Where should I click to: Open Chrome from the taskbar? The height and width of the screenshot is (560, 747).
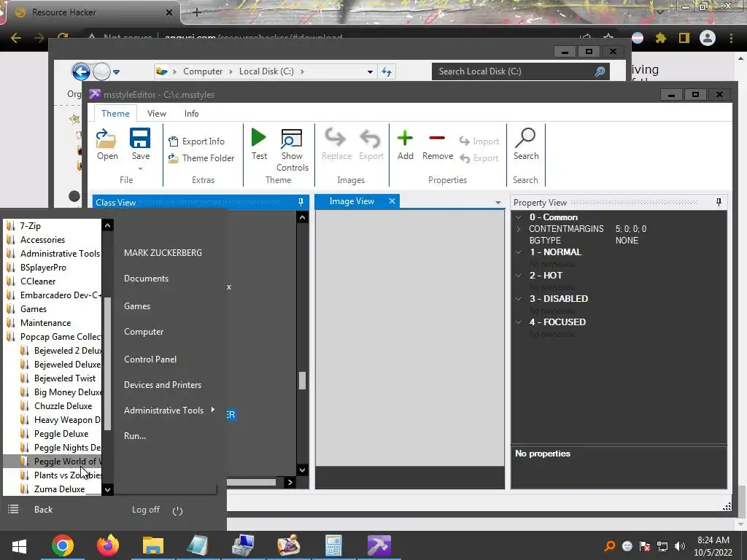63,545
